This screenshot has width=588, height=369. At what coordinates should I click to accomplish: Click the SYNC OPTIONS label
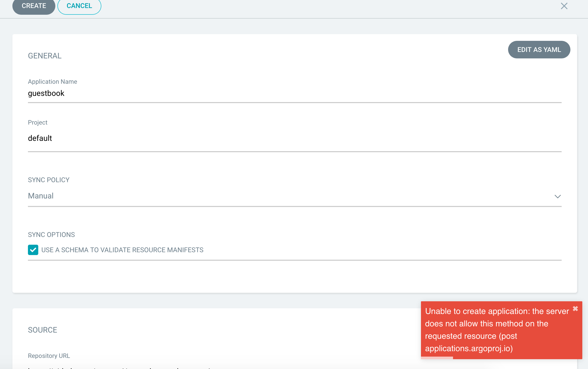click(51, 235)
